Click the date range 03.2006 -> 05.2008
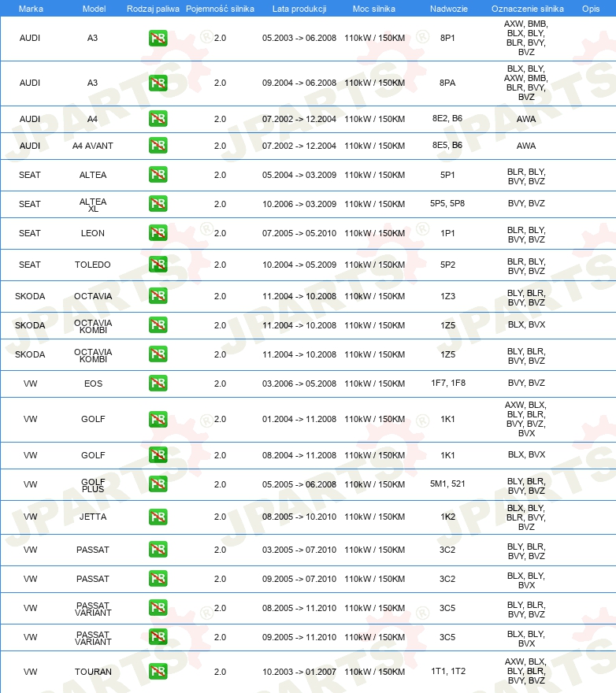 [x=299, y=384]
